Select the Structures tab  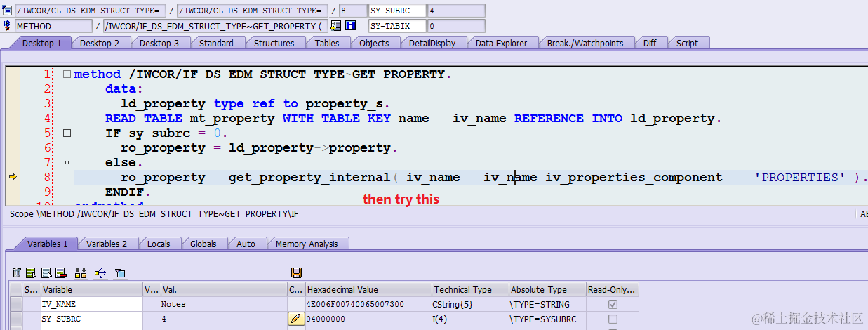[274, 43]
